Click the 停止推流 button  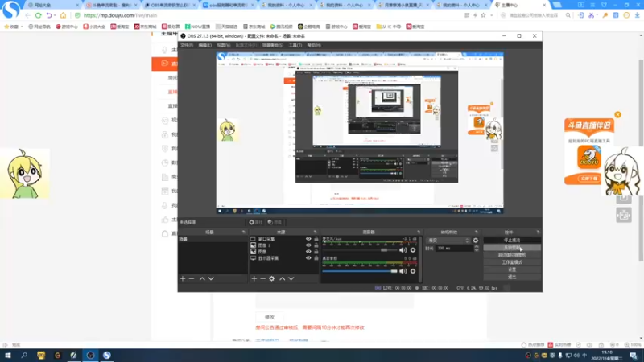(512, 240)
